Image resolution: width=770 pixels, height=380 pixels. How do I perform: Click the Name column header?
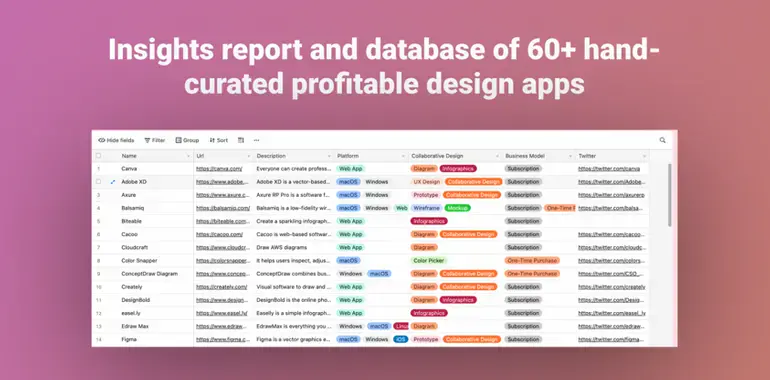tap(156, 156)
